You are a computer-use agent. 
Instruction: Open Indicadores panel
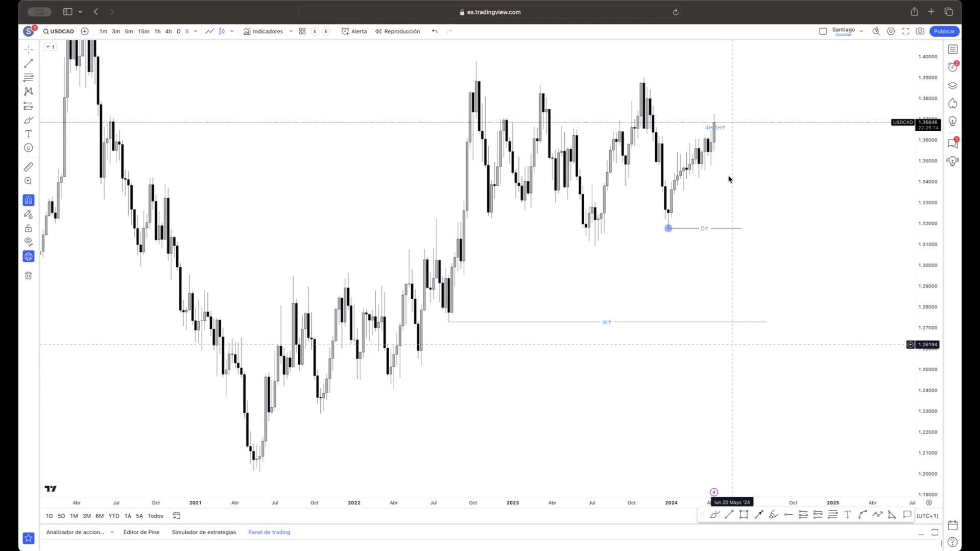coord(263,32)
